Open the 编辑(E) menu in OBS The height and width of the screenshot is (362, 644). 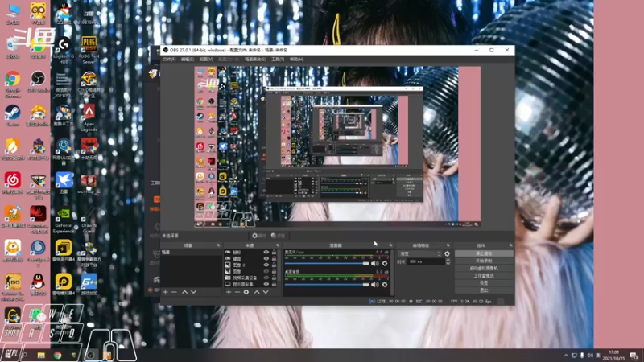188,60
